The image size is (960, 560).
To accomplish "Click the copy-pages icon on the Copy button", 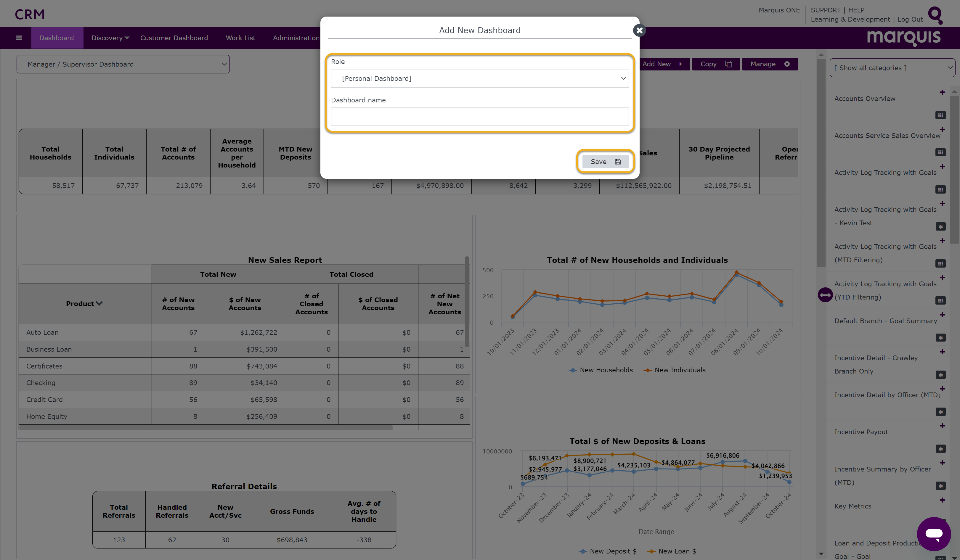I will [729, 64].
